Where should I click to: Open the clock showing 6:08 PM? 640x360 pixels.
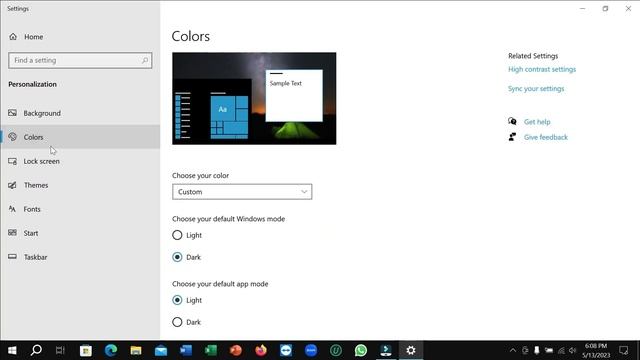coord(596,350)
